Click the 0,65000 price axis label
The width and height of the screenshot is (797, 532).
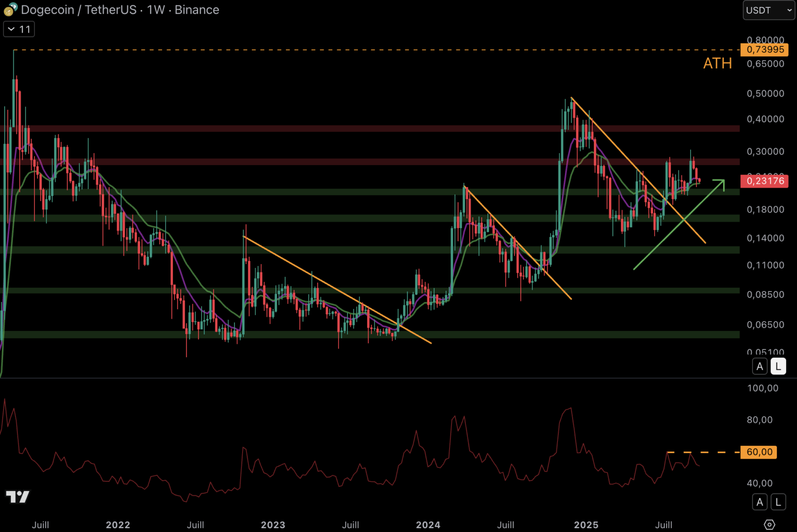(x=765, y=64)
